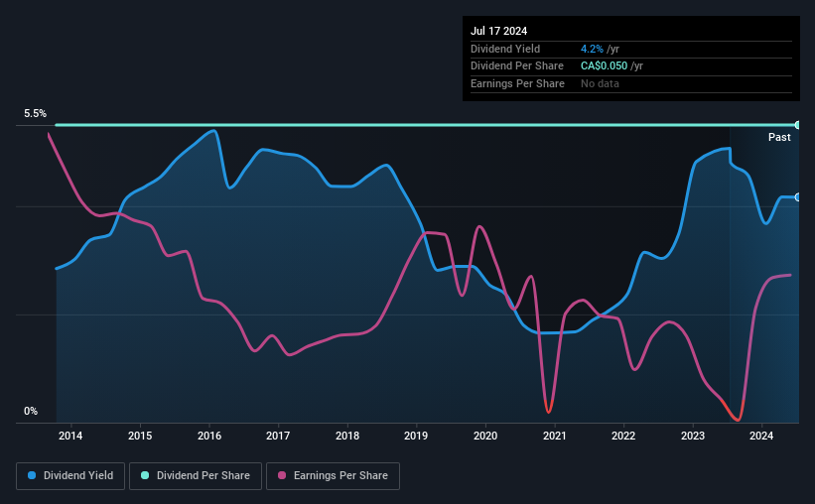Select the 2020 x-axis label
This screenshot has height=504, width=815.
[485, 436]
